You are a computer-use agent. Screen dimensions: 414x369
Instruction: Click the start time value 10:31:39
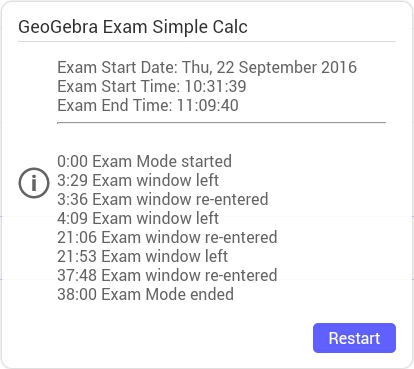(215, 86)
